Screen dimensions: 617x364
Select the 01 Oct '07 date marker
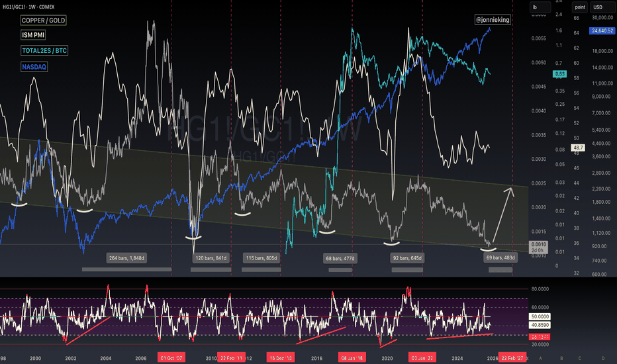171,357
